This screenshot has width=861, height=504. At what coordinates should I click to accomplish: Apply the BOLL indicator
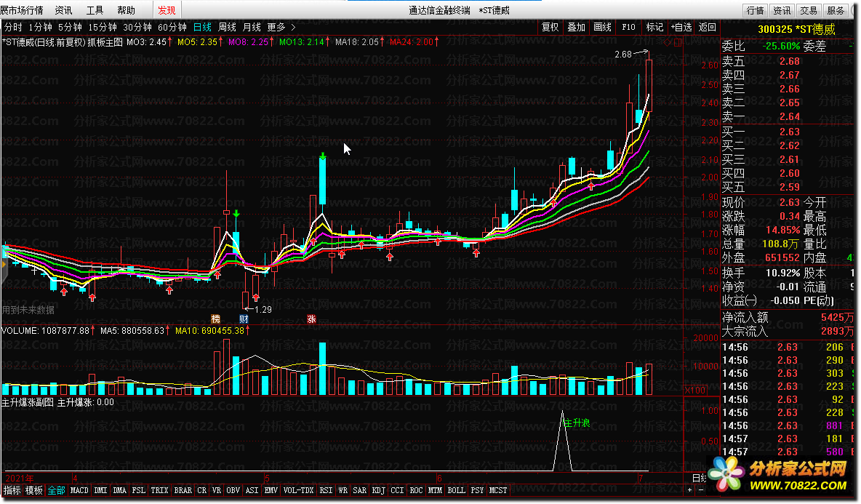coord(456,490)
